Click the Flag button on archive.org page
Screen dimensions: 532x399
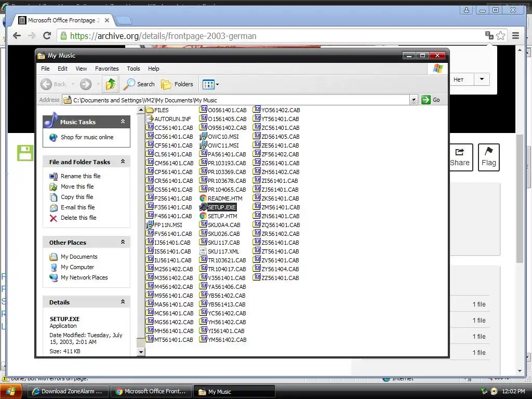point(488,157)
